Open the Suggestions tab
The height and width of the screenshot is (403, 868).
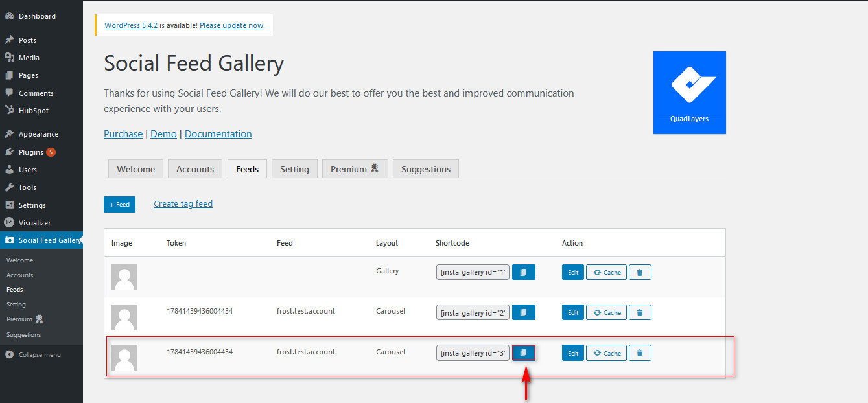(426, 168)
